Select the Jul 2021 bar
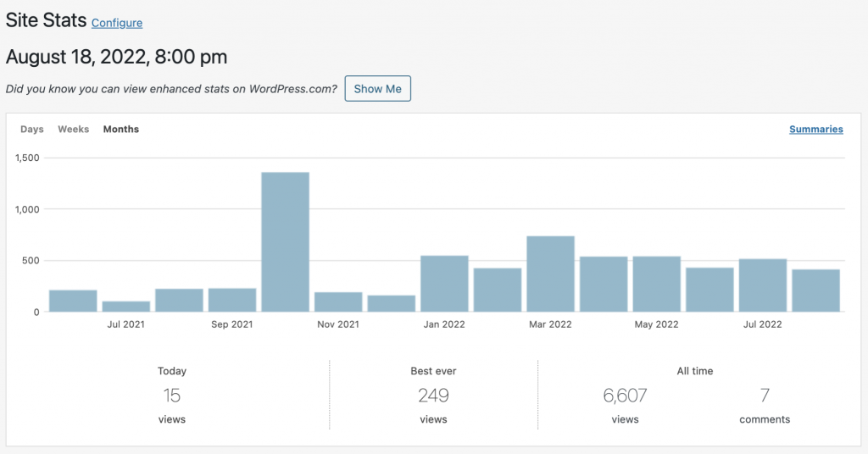The height and width of the screenshot is (454, 868). (126, 307)
